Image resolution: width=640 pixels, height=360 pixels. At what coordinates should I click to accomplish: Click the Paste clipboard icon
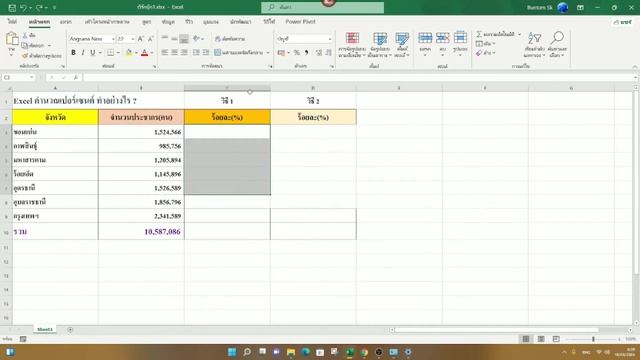(x=12, y=39)
